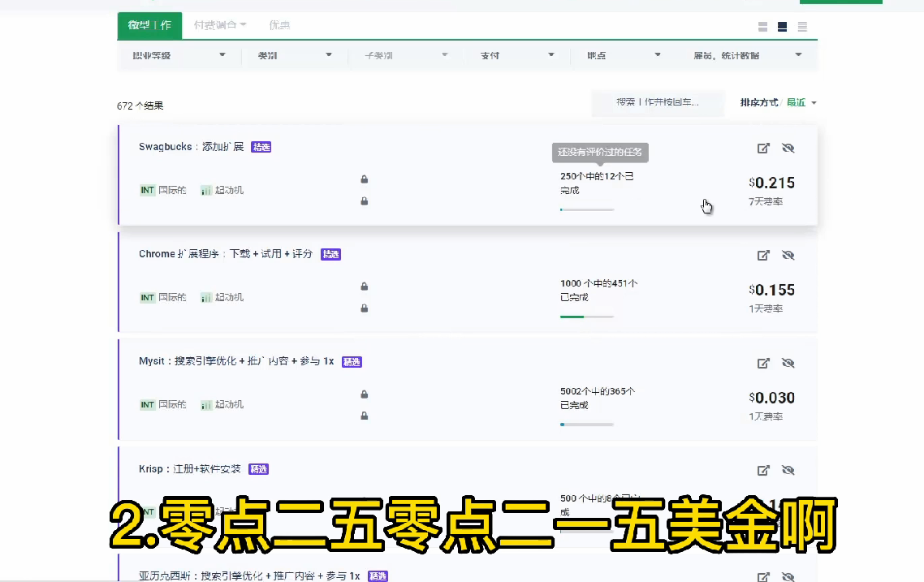Open the Chrome extension job external link icon

coord(763,255)
